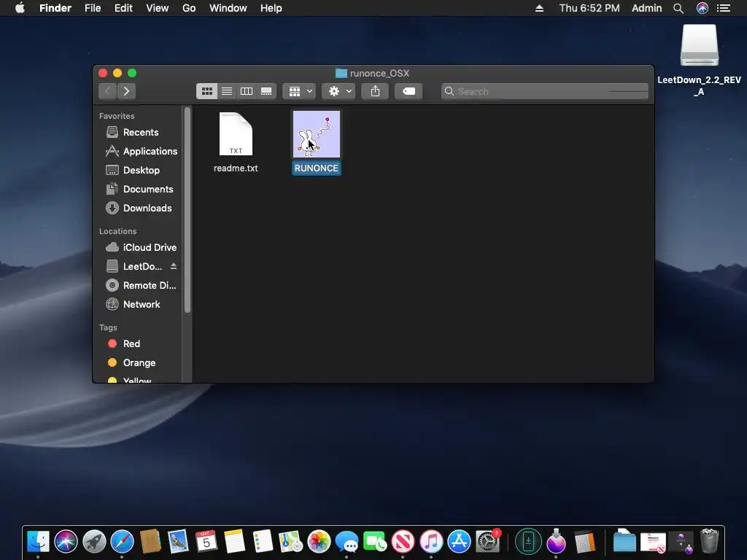The height and width of the screenshot is (560, 747).
Task: Click the sidebar scrollbar
Action: coord(187,210)
